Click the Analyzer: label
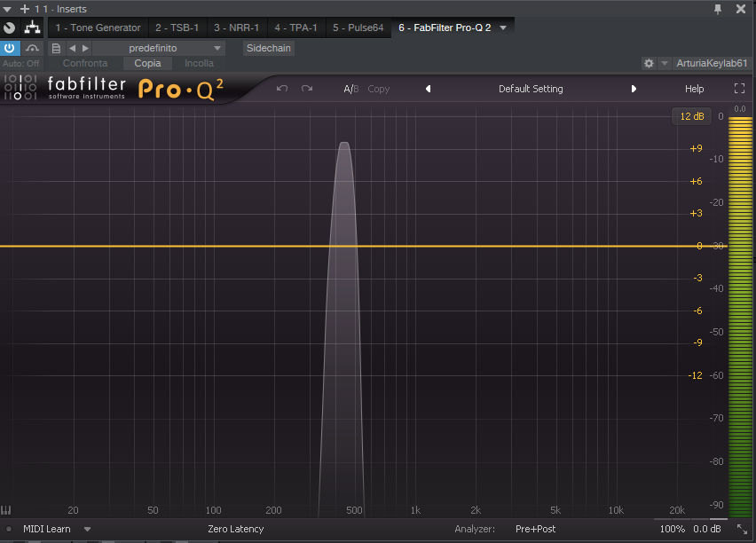 tap(475, 529)
